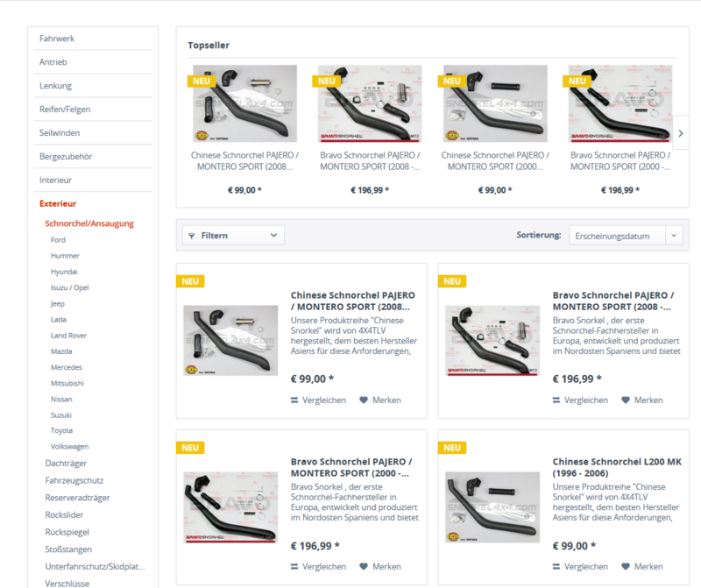Open the Antrieb category
The image size is (701, 588).
pyautogui.click(x=53, y=62)
